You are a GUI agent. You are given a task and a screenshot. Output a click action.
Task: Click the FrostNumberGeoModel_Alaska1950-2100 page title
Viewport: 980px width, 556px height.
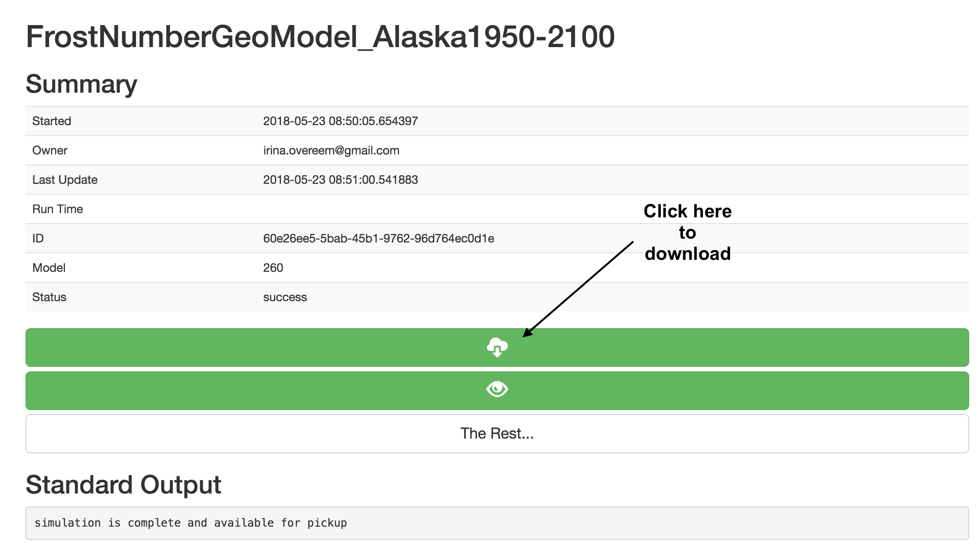coord(320,37)
